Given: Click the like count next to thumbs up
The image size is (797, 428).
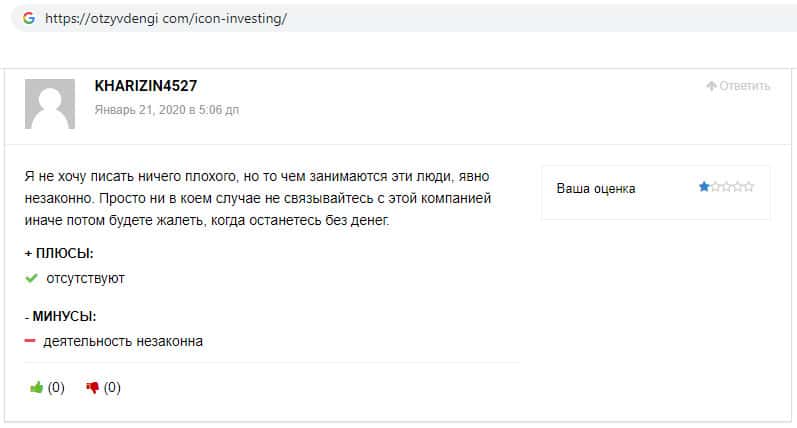Looking at the screenshot, I should click(x=56, y=388).
